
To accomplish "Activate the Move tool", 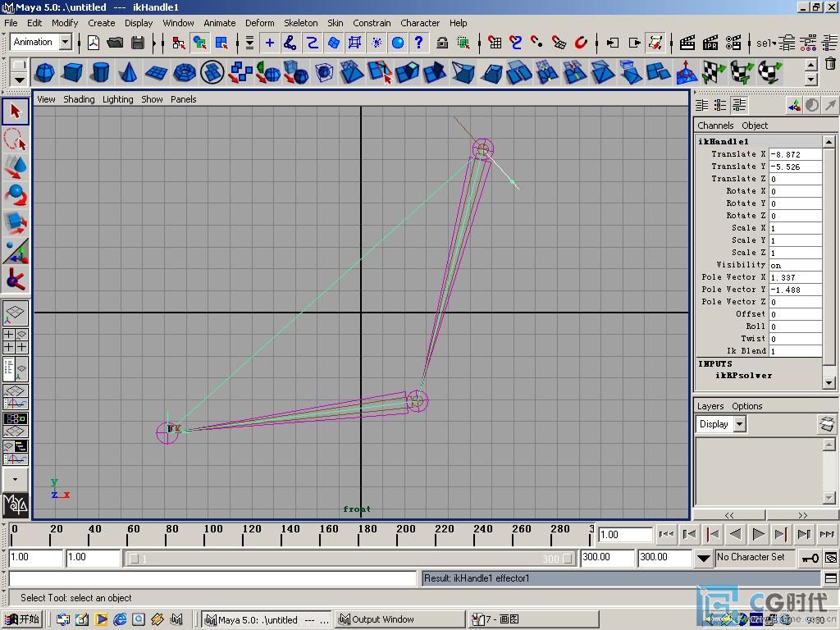I will [16, 167].
